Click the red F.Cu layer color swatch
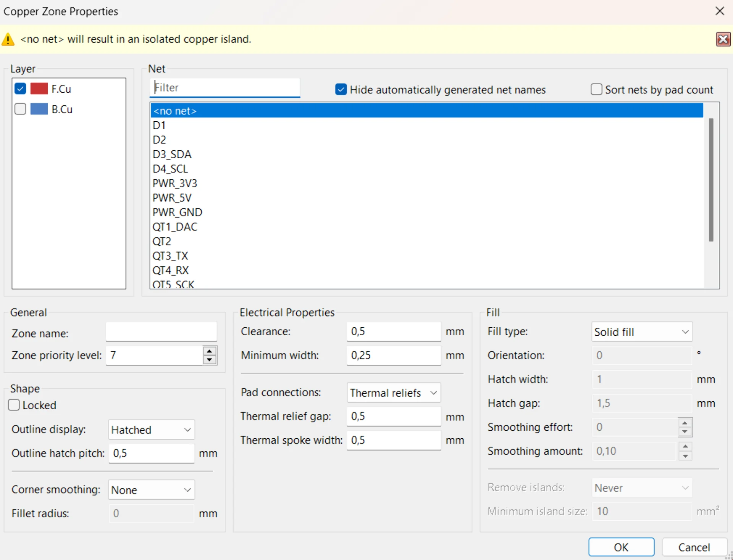733x560 pixels. 39,89
